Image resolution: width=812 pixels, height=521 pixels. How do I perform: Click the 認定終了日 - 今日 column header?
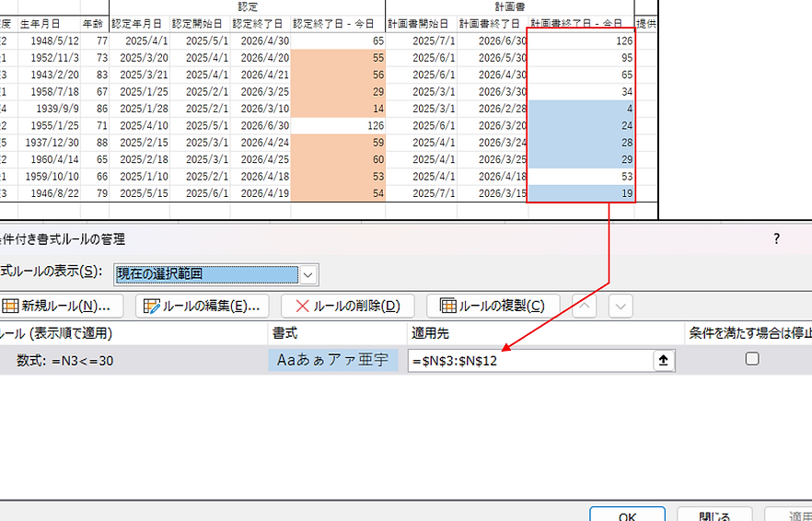point(338,23)
